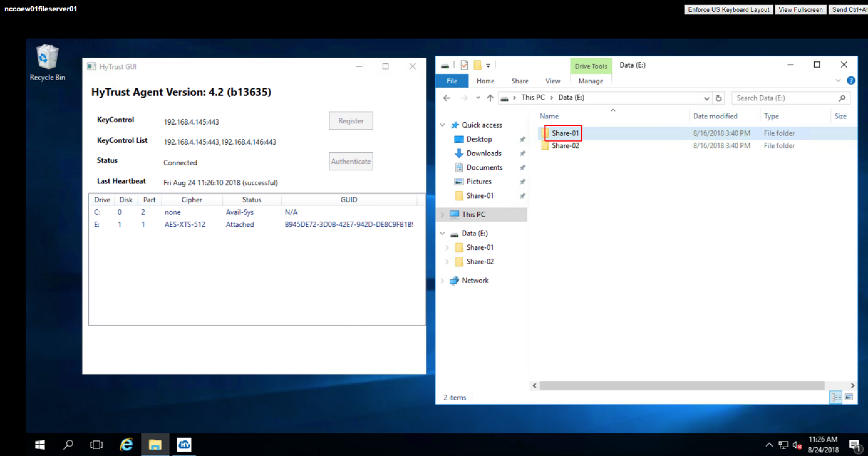Click the Send Ctrl+Alt button

(x=849, y=9)
